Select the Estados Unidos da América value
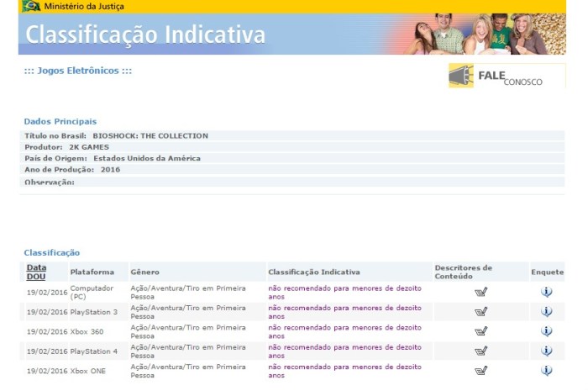Viewport: 588px width, 391px height. (147, 158)
